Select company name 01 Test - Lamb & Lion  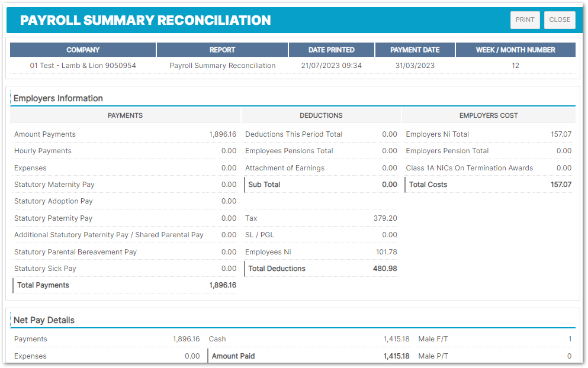pos(83,66)
